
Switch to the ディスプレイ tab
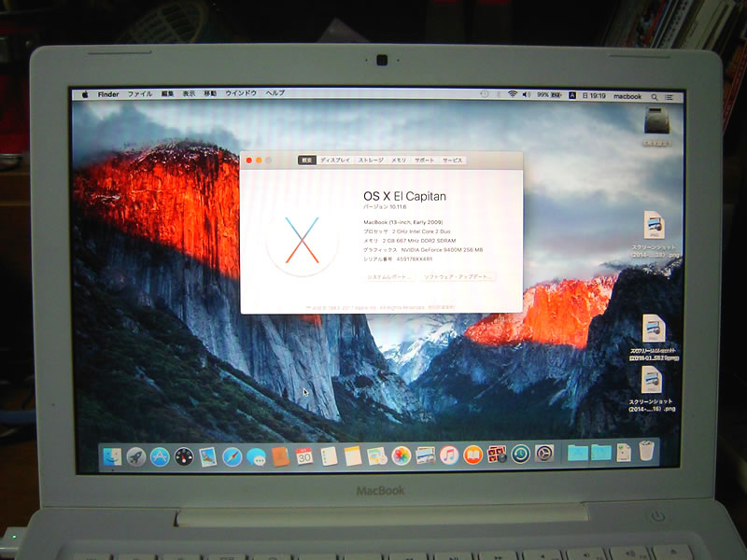tap(335, 160)
